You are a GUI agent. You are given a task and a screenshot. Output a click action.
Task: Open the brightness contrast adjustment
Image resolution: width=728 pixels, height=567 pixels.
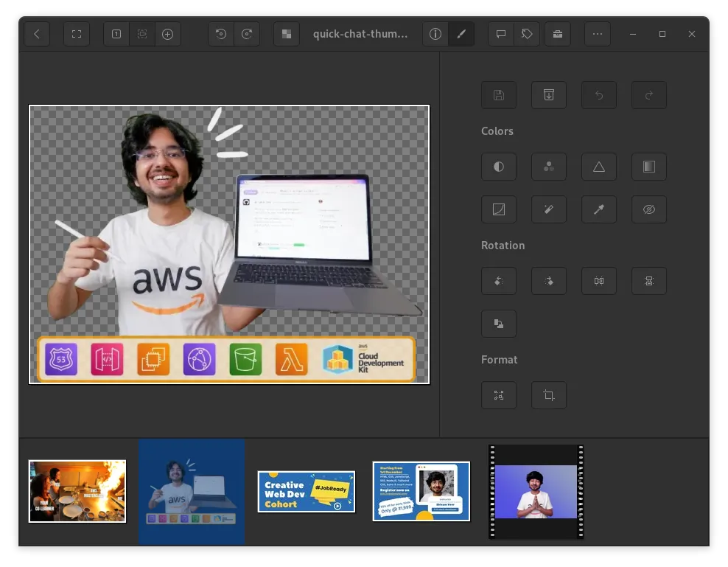pos(499,167)
